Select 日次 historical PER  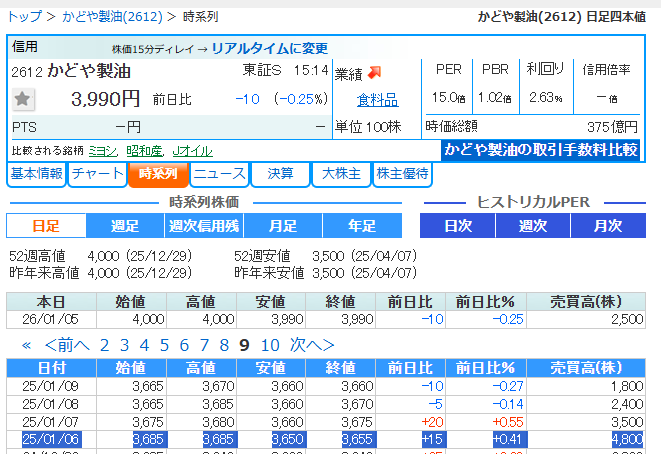[x=457, y=226]
